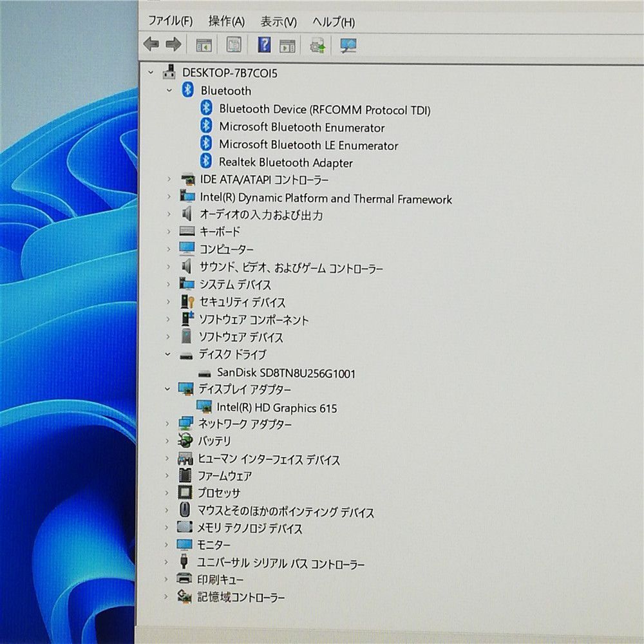This screenshot has width=644, height=644.
Task: Select Bluetooth Device (RFCOMM Protocol TDI)
Action: (325, 109)
